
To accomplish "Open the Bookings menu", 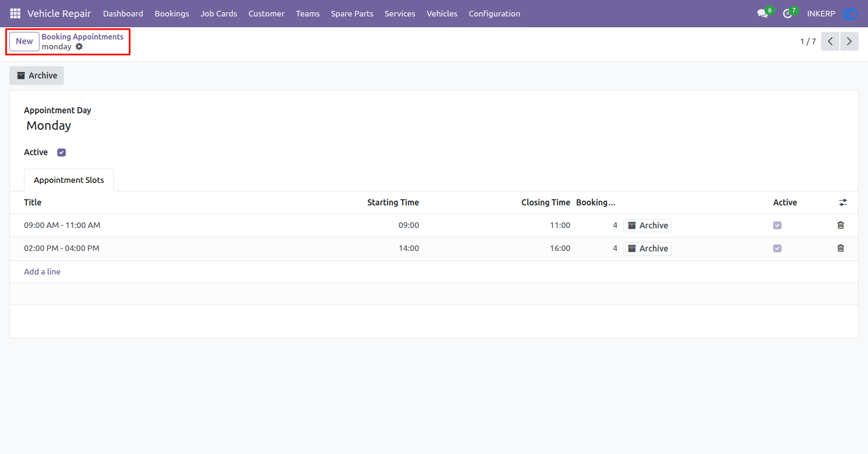I will (x=172, y=14).
